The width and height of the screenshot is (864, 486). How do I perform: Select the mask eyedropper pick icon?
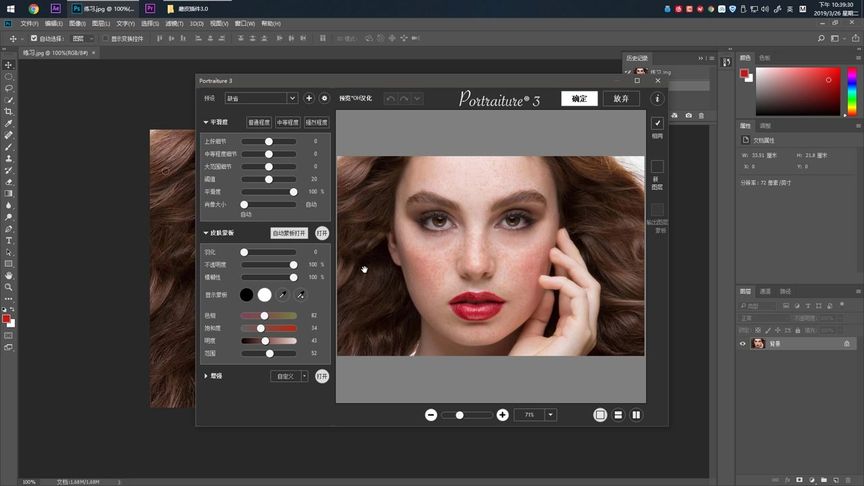coord(283,295)
